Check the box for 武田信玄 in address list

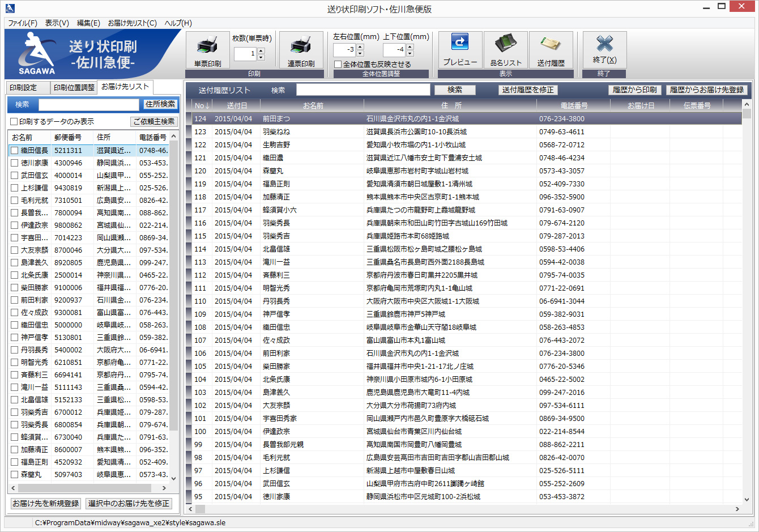tap(15, 176)
